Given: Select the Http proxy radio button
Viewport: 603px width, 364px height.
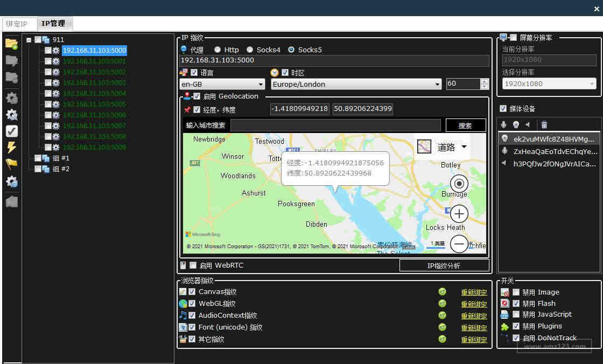Looking at the screenshot, I should (x=218, y=50).
